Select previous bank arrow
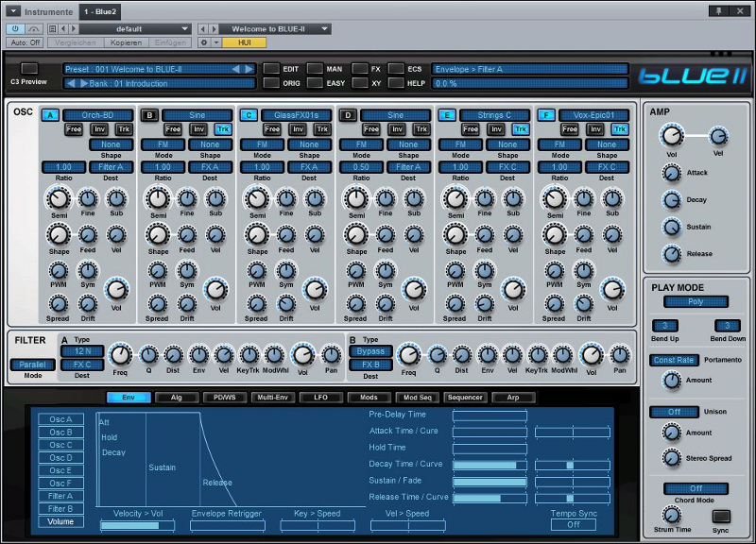Screen dimensions: 756x544 click(x=71, y=83)
